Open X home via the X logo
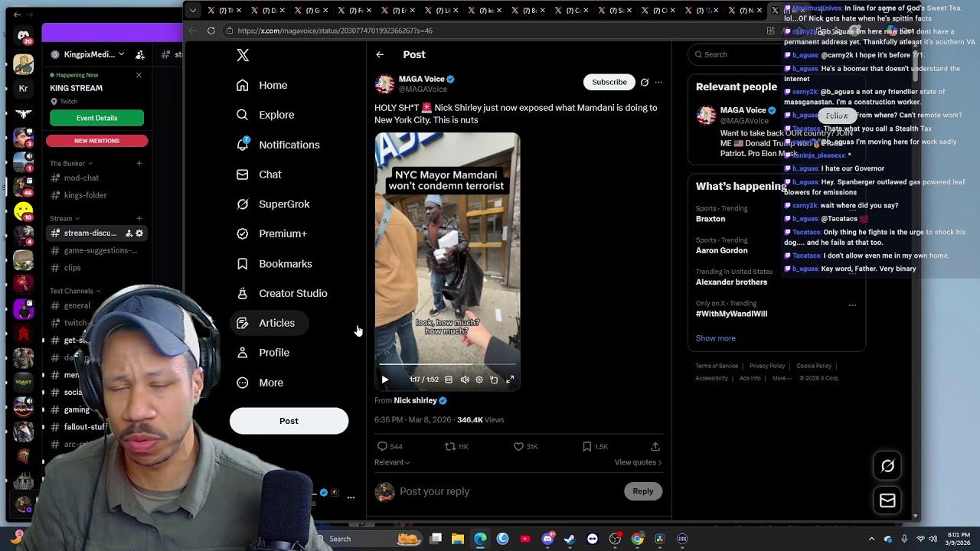 coord(243,55)
